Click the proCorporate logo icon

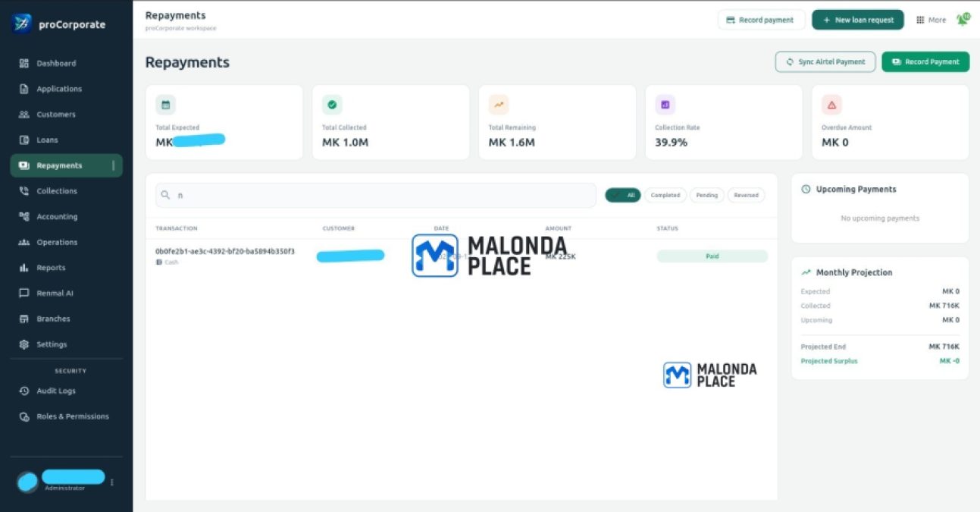(22, 24)
